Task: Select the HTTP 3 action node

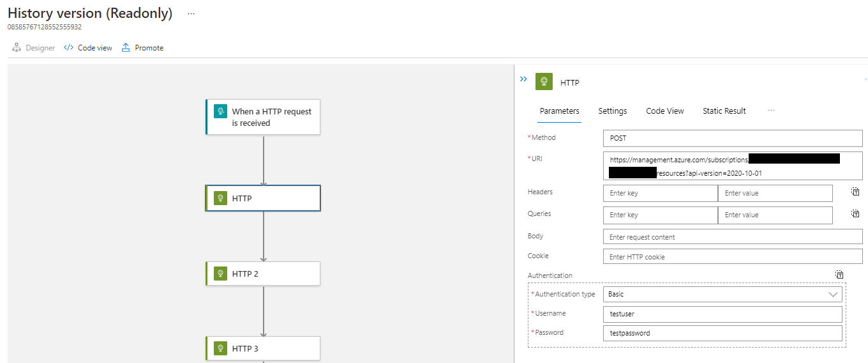Action: point(263,348)
